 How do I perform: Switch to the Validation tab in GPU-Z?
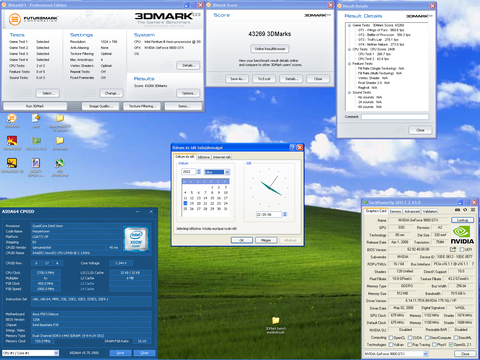coord(430,211)
